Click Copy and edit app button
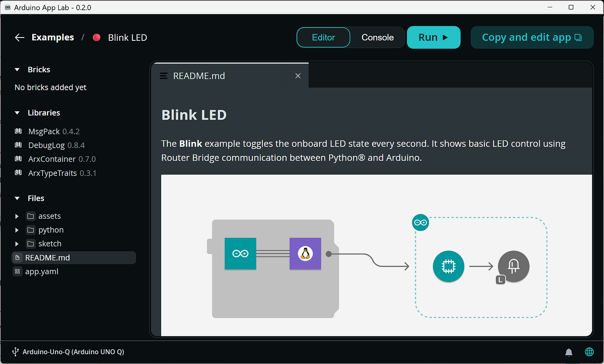Viewport: 604px width, 364px height. click(x=532, y=38)
